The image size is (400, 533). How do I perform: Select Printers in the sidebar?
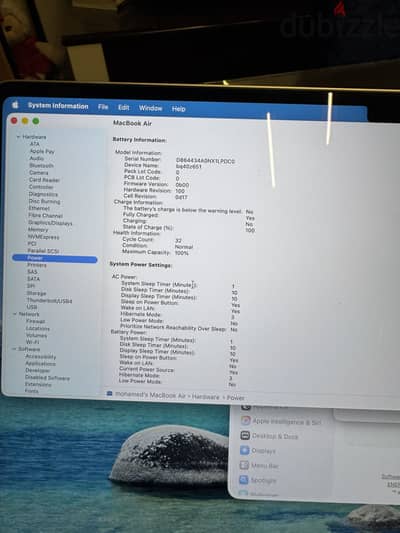tap(37, 265)
